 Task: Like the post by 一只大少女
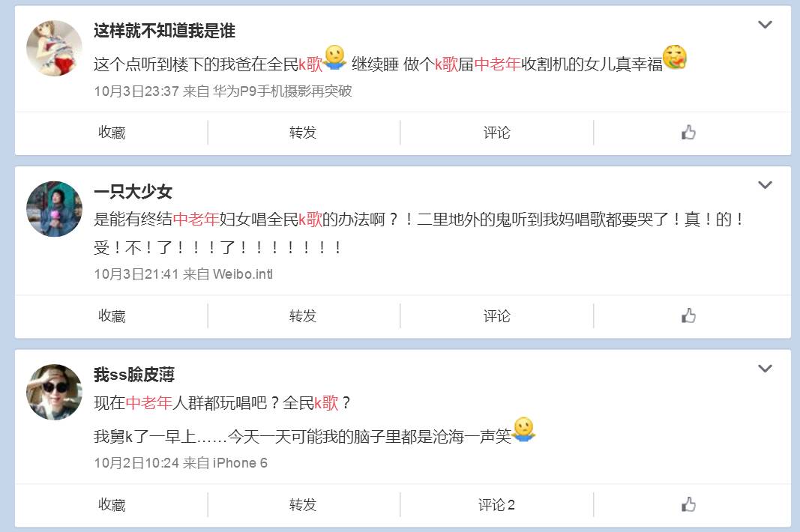(688, 315)
